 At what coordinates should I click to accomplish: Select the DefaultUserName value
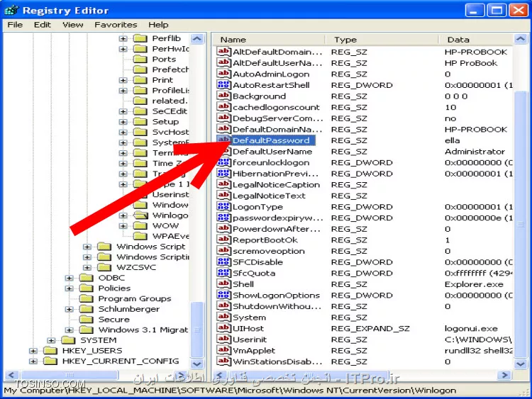coord(272,151)
